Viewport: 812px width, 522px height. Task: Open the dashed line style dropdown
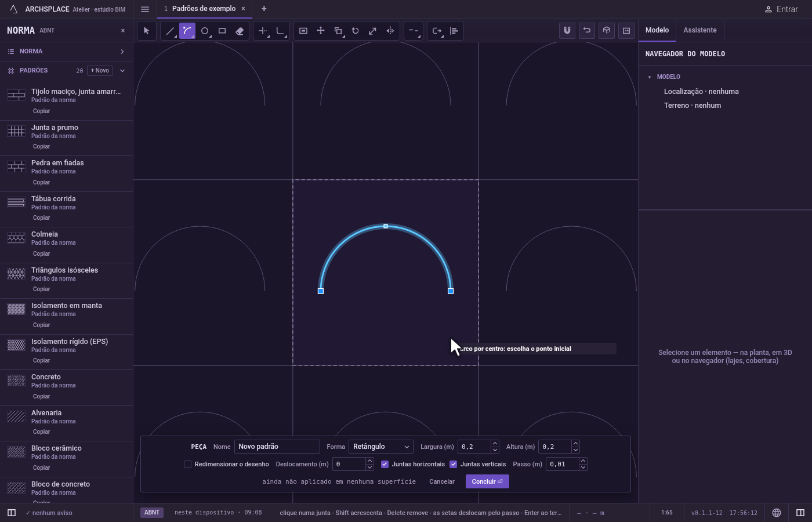pyautogui.click(x=414, y=31)
